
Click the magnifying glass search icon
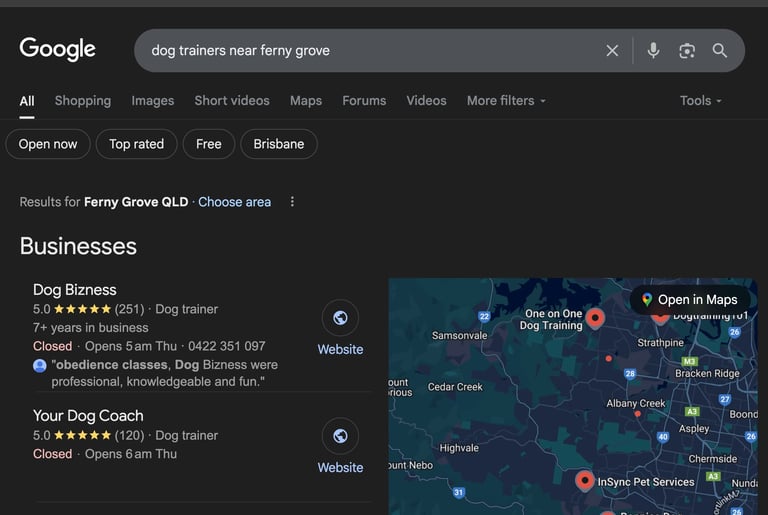720,50
